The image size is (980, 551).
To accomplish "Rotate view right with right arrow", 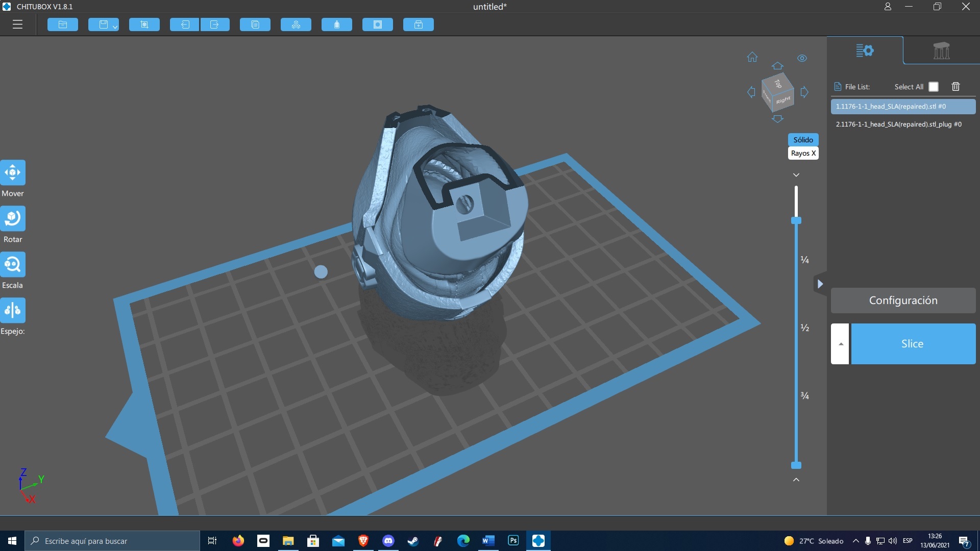I will [804, 92].
